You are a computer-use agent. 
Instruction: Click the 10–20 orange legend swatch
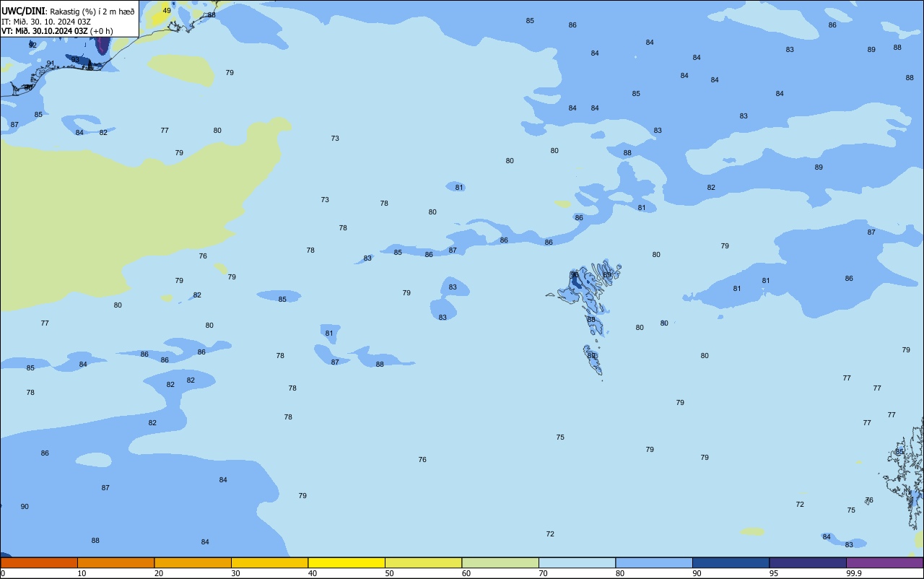[115, 562]
